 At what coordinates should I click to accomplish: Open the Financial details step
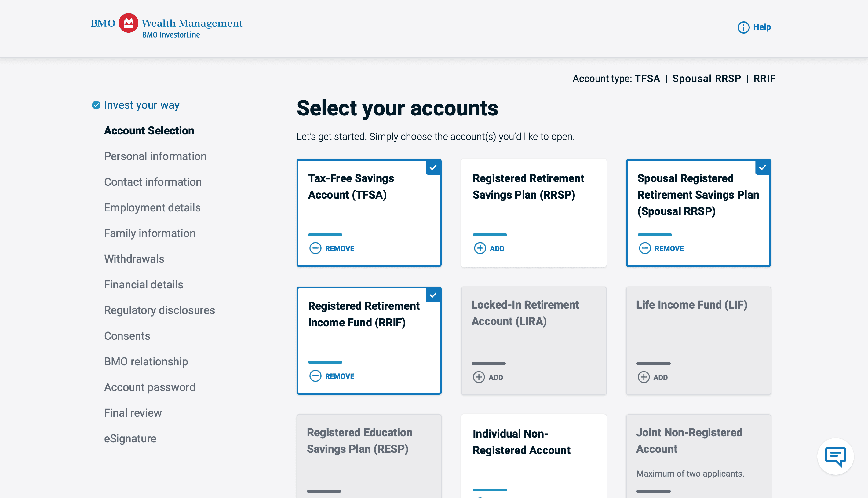pyautogui.click(x=144, y=284)
